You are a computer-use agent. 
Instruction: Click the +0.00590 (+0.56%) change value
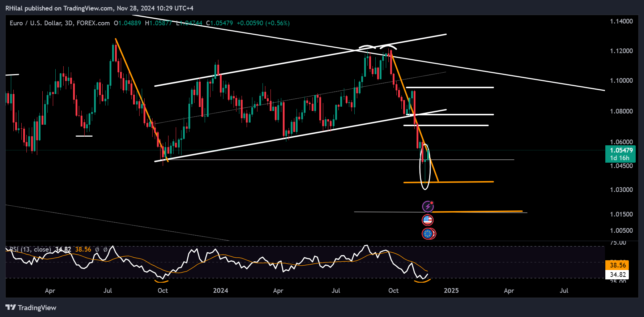(263, 23)
